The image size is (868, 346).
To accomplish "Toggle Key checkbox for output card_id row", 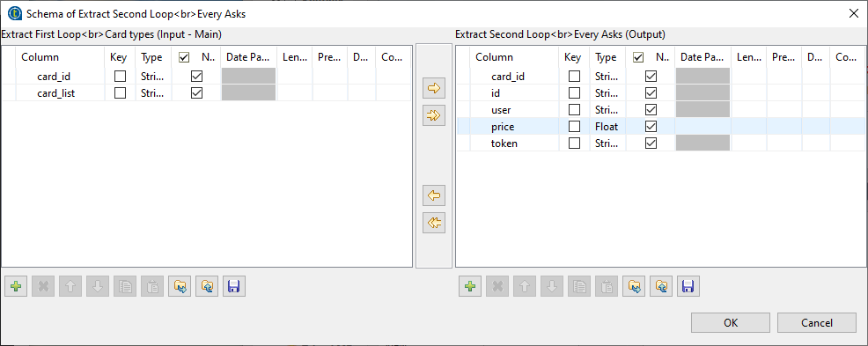I will click(574, 77).
